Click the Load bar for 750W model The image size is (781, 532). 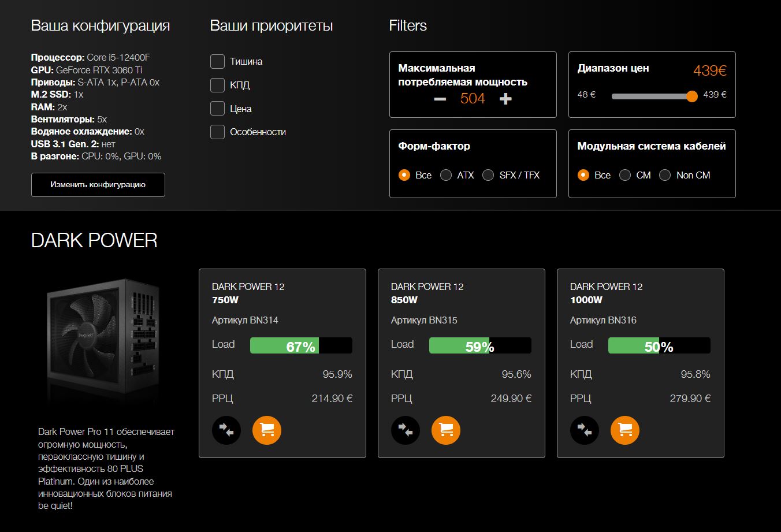point(301,345)
